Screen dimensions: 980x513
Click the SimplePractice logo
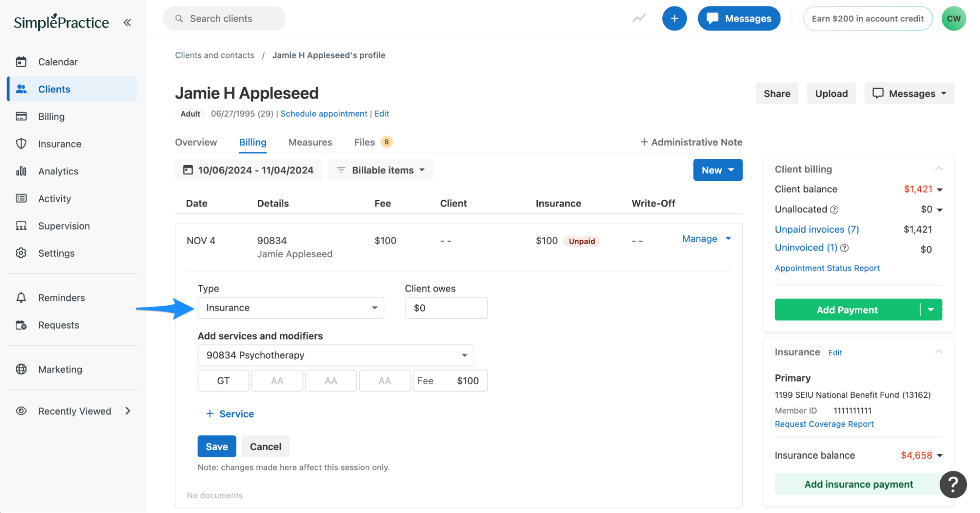click(61, 22)
